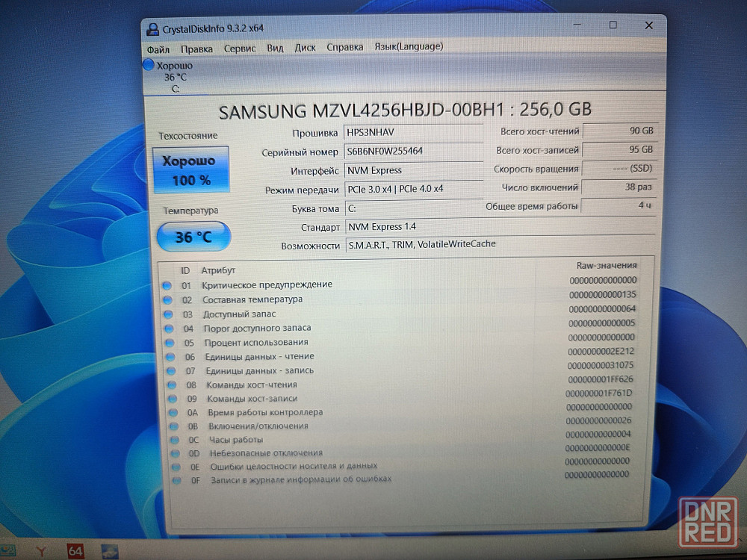Open the Вид menu
The width and height of the screenshot is (747, 560).
(x=275, y=48)
